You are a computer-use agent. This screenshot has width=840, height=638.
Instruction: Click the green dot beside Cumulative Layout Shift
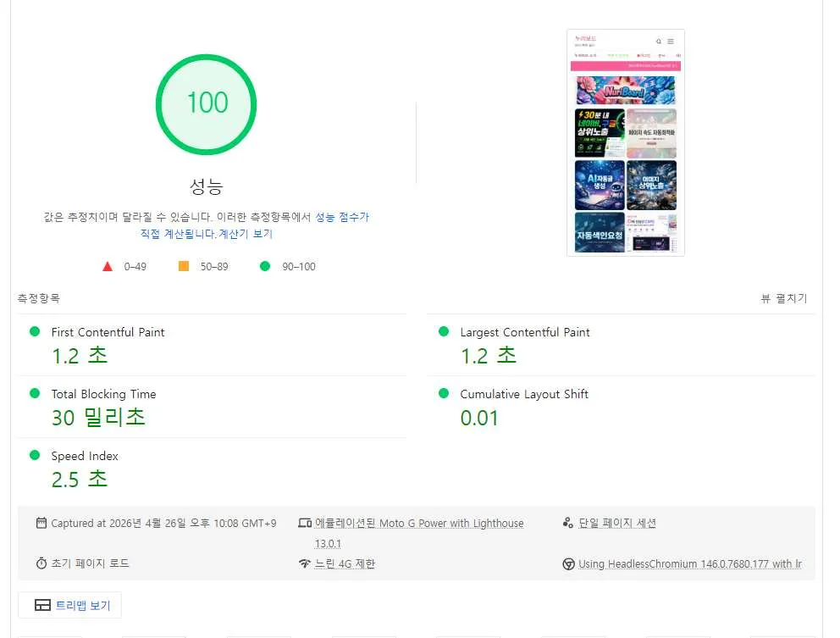[445, 393]
